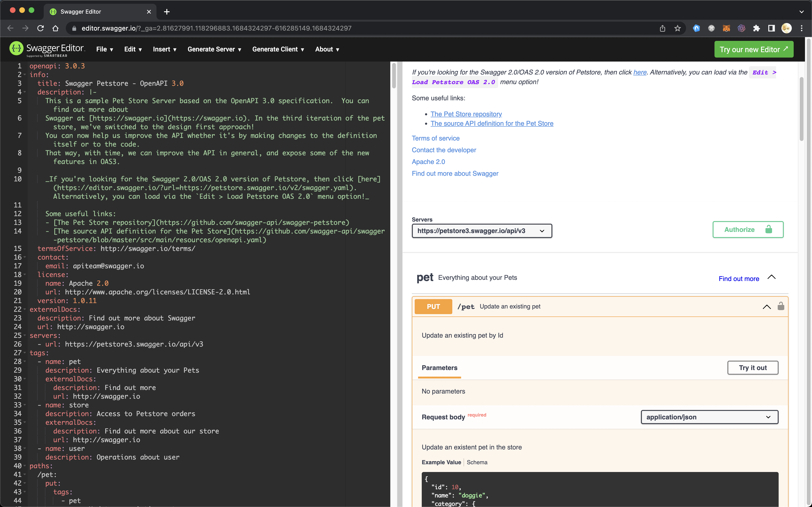Click Find out more in pet section
This screenshot has height=507, width=812.
(x=739, y=279)
